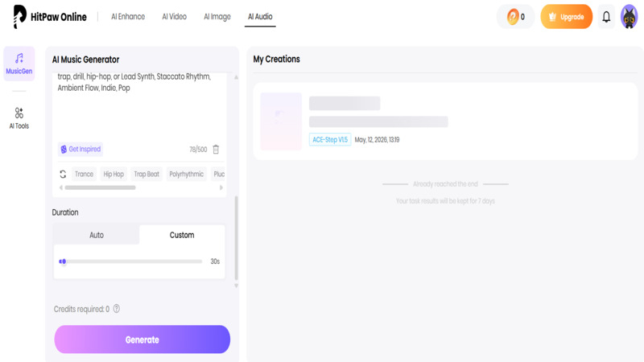Open the MusicGen sidebar tool

pos(19,64)
